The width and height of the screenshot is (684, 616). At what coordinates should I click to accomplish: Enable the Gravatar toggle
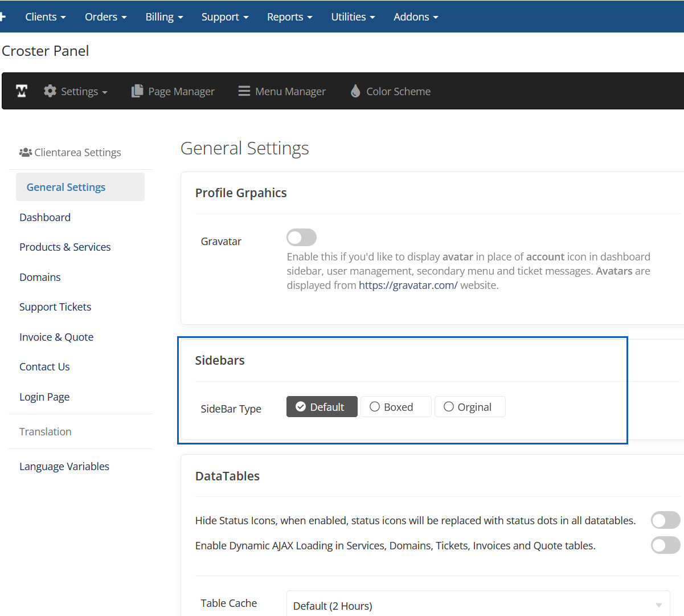(x=301, y=237)
